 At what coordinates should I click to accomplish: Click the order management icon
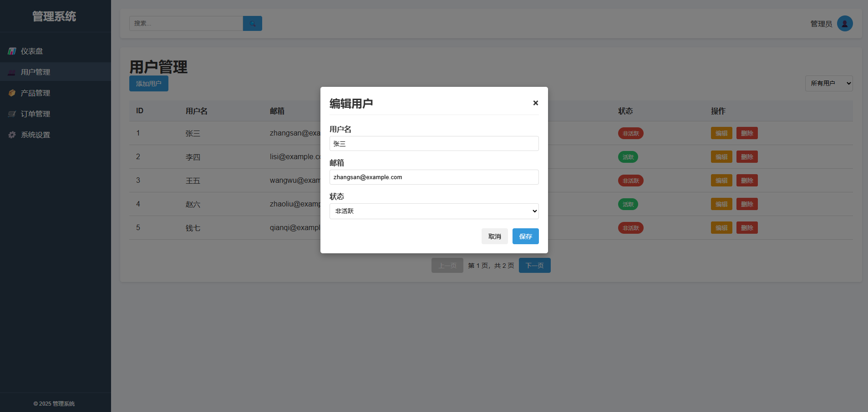(x=12, y=114)
